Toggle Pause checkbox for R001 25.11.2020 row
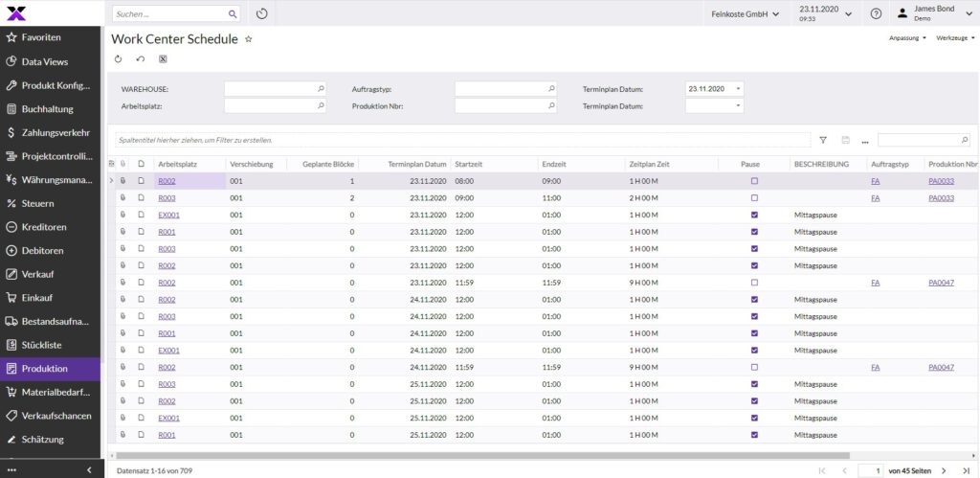980x478 pixels. [754, 435]
